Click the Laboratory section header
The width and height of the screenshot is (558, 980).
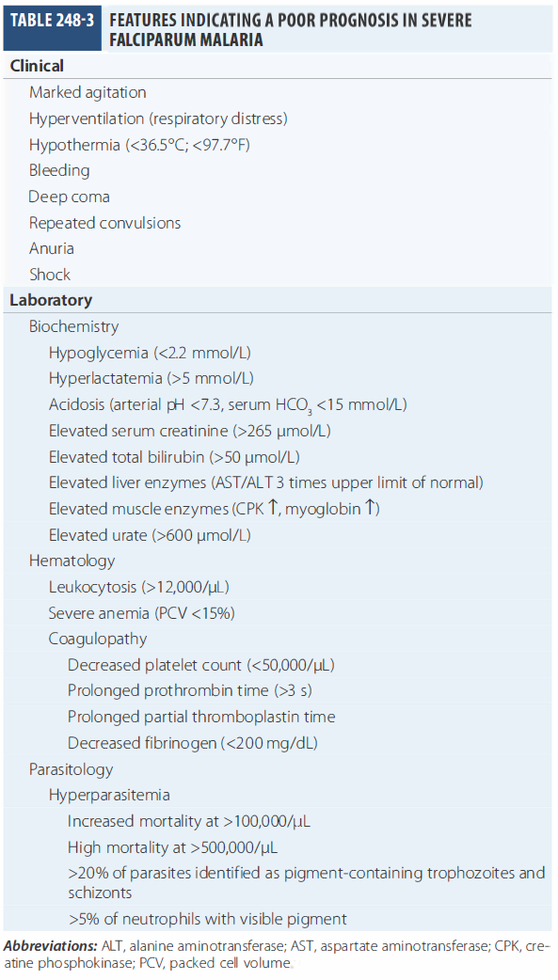pos(51,300)
